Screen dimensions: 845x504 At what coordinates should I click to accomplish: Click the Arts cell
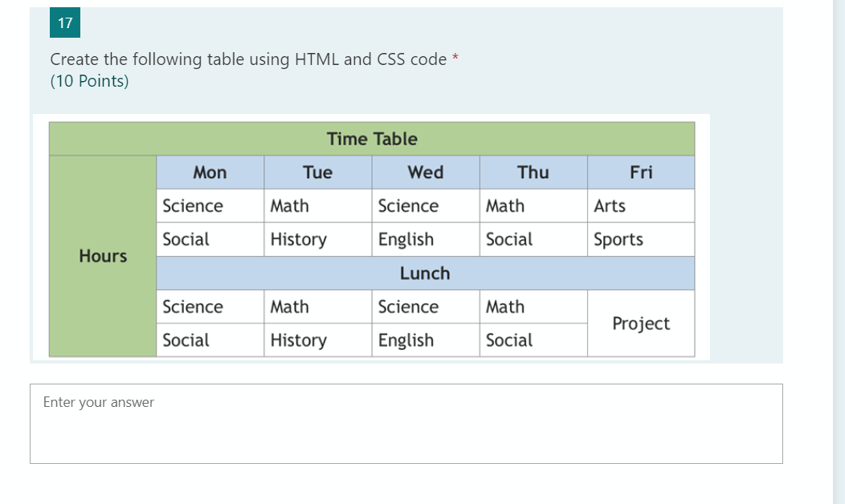click(610, 206)
